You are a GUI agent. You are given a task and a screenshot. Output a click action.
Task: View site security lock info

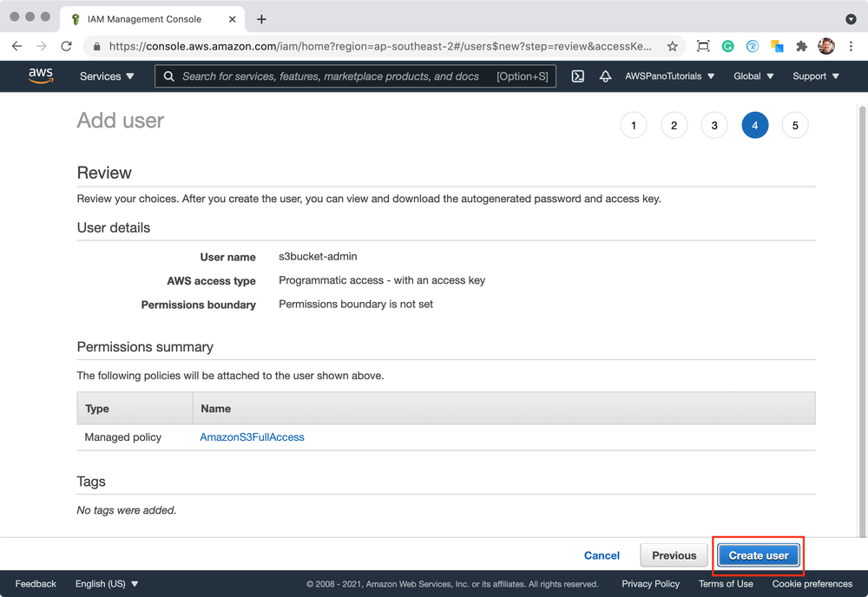click(96, 47)
